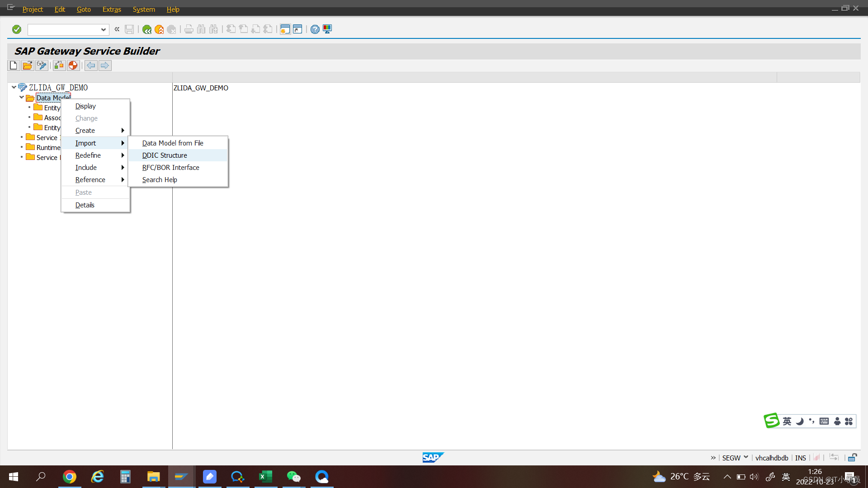Image resolution: width=868 pixels, height=488 pixels.
Task: Click the Create Project blank page icon
Action: click(14, 66)
